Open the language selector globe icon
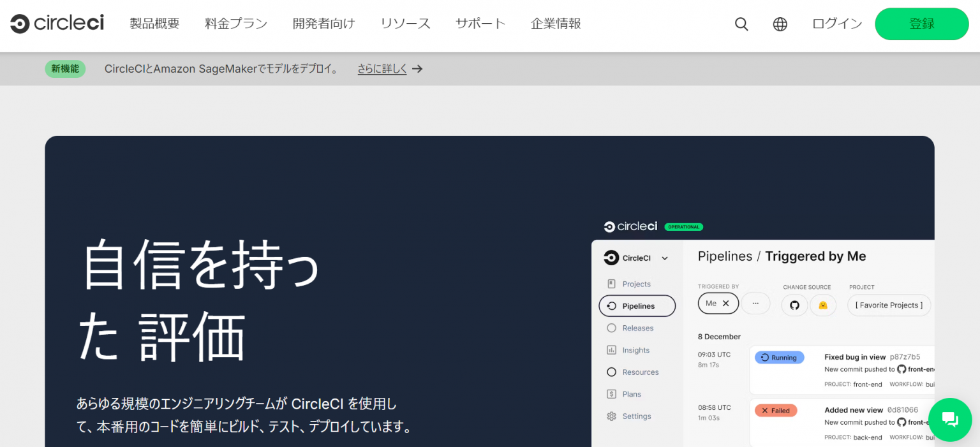 click(x=780, y=24)
